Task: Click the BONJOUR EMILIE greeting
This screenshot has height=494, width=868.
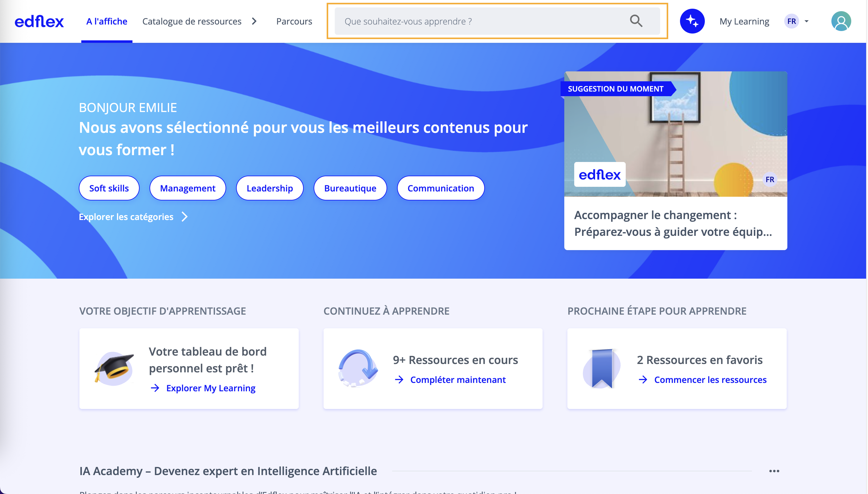Action: [128, 108]
